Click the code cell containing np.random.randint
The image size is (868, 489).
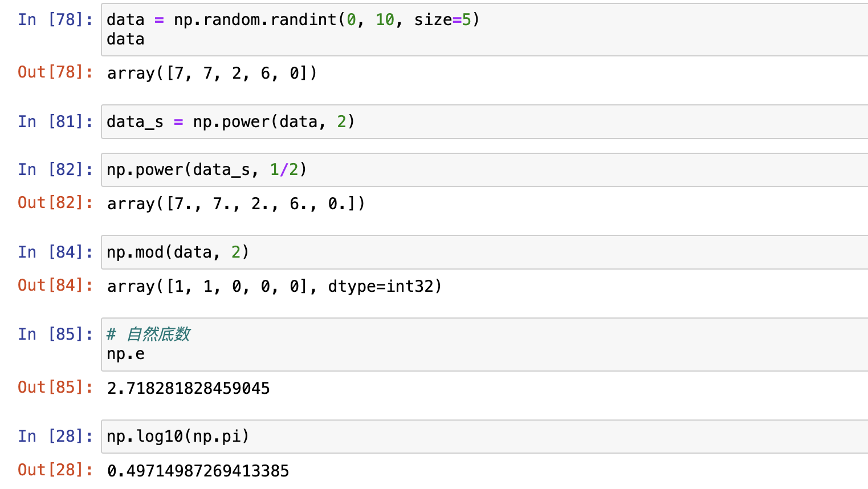point(484,30)
